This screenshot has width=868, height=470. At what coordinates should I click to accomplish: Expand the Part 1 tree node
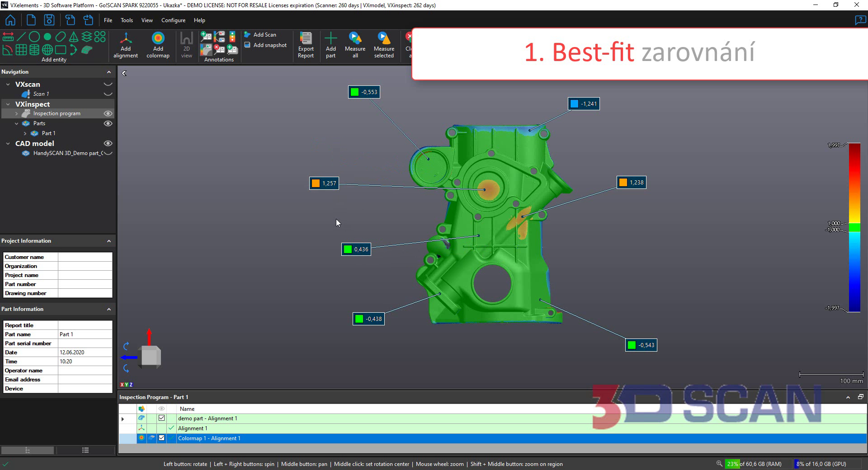(x=25, y=133)
